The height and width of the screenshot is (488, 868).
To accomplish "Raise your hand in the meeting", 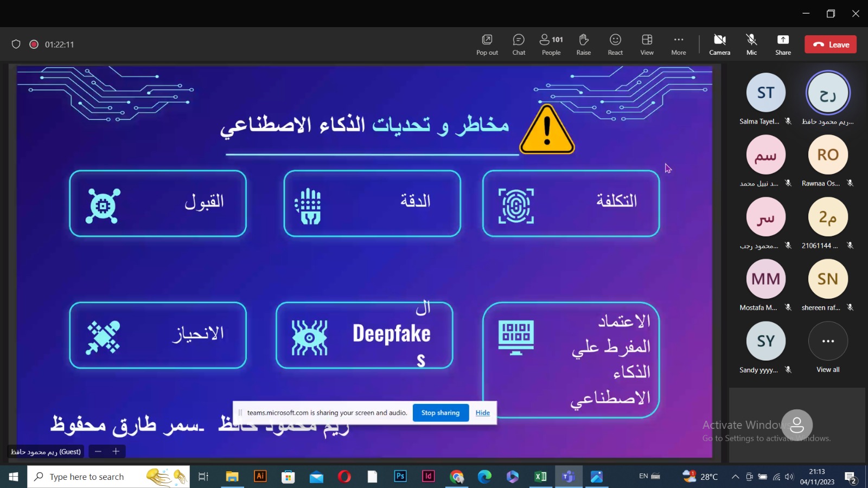I will [x=583, y=44].
